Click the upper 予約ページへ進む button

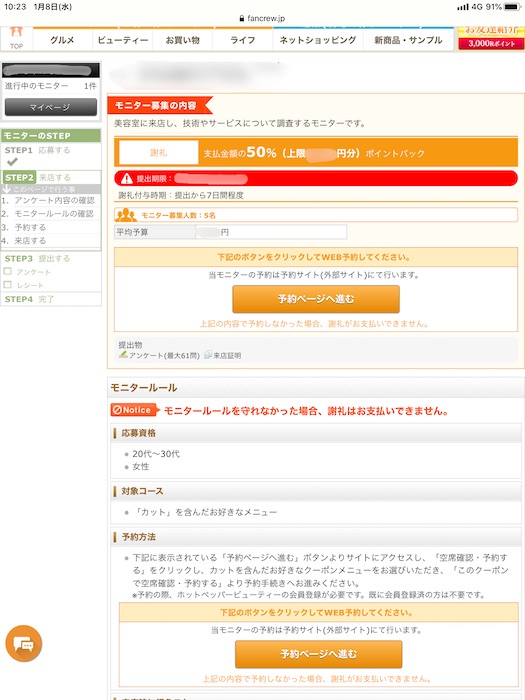(316, 299)
